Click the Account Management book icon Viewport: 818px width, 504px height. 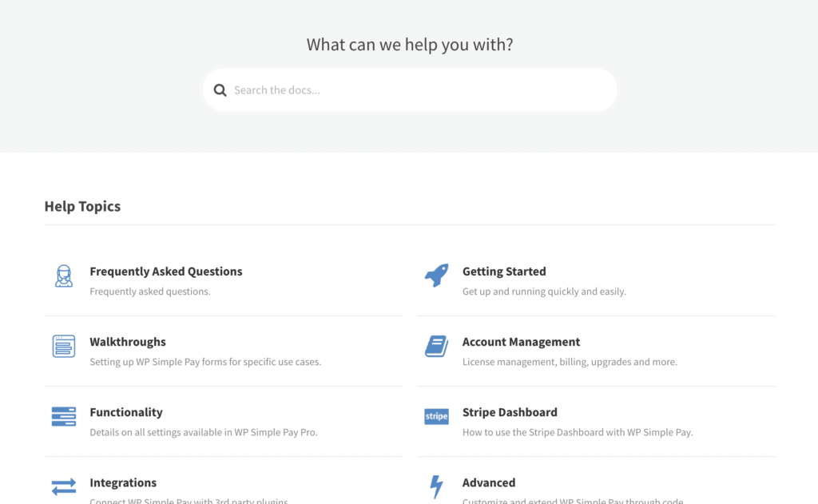pos(436,347)
